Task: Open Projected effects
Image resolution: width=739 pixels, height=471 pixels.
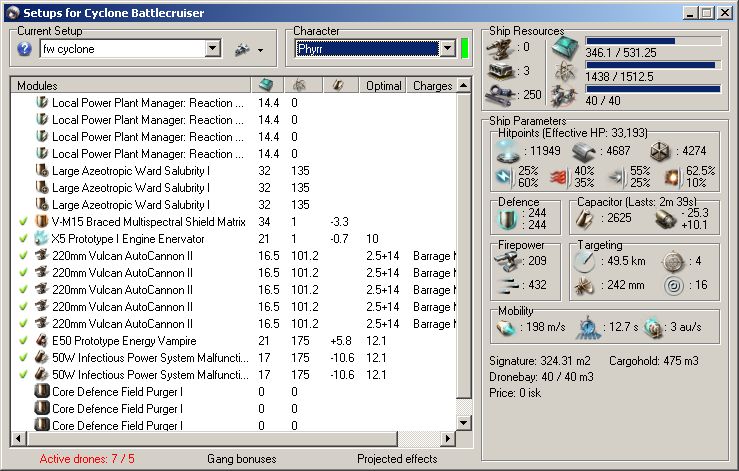Action: pyautogui.click(x=397, y=459)
